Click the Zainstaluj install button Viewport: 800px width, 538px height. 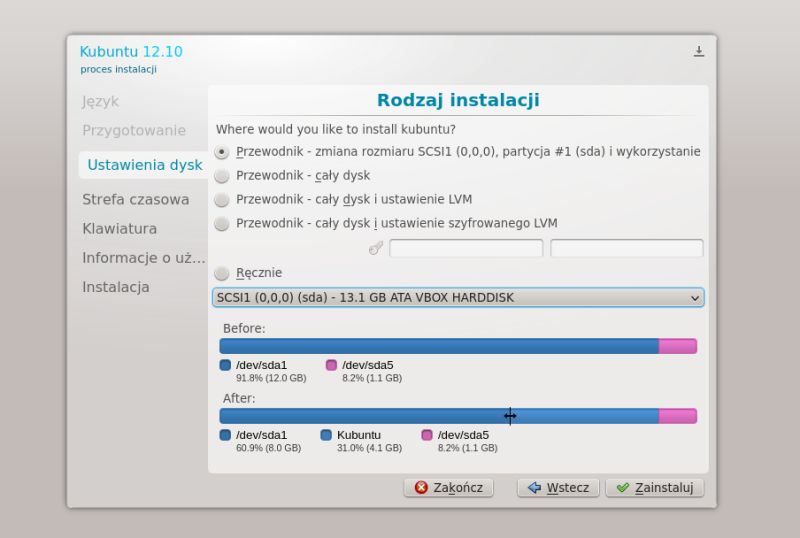(x=655, y=487)
